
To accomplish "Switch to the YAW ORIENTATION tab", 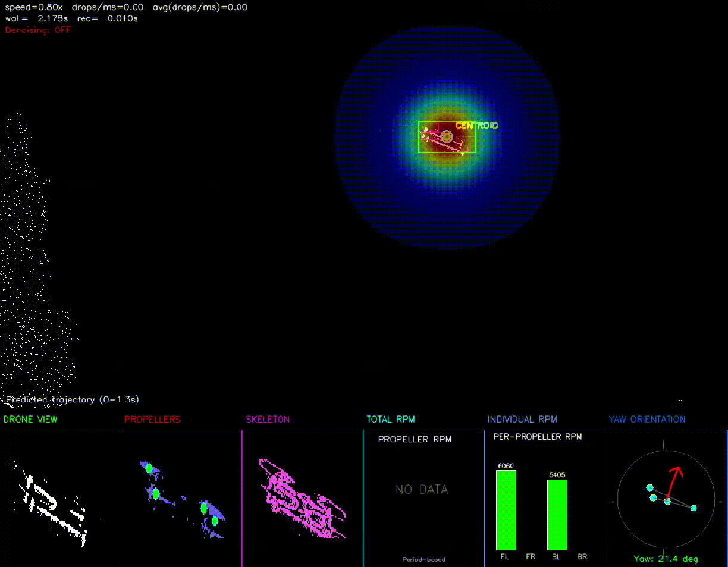I will 647,419.
